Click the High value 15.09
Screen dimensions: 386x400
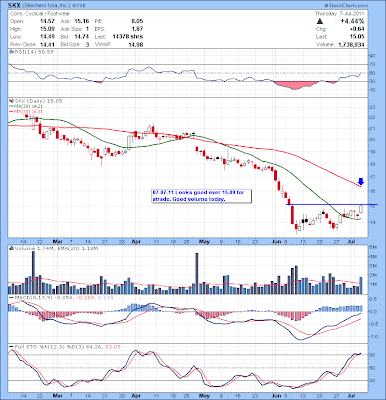47,29
